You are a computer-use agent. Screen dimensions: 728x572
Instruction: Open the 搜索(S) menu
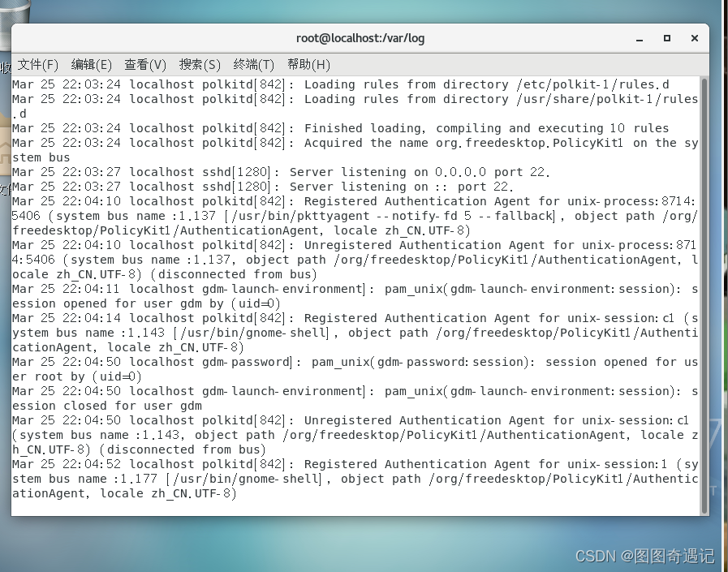point(200,65)
